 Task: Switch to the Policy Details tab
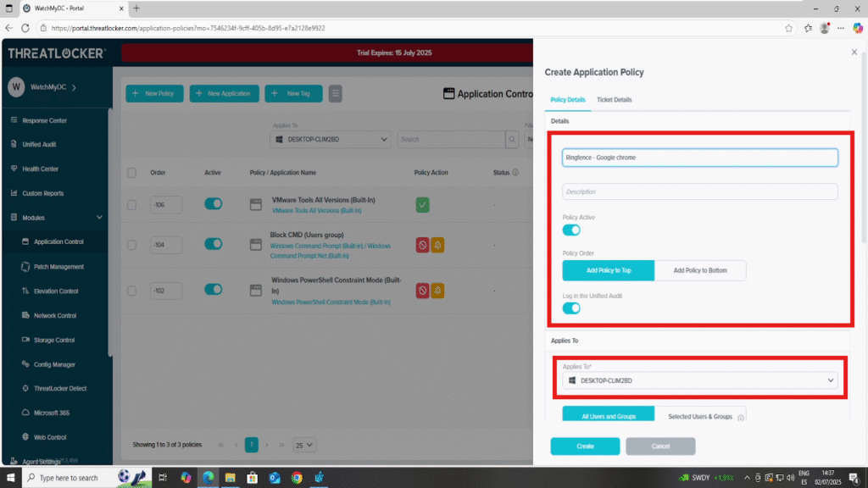(567, 100)
